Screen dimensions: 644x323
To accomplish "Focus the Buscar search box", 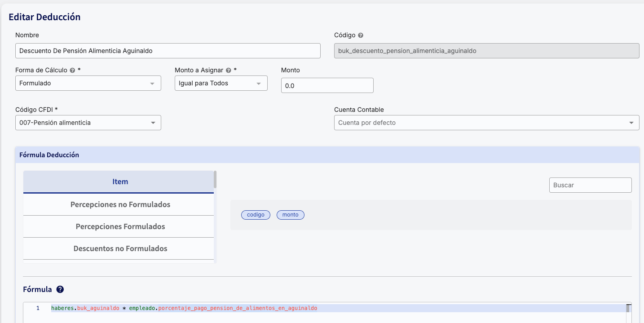I will [590, 185].
